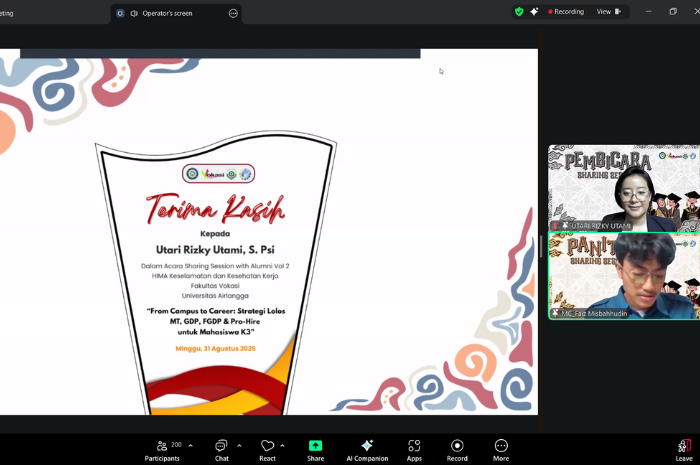Click the Terima Kasih heading on slide

click(215, 208)
